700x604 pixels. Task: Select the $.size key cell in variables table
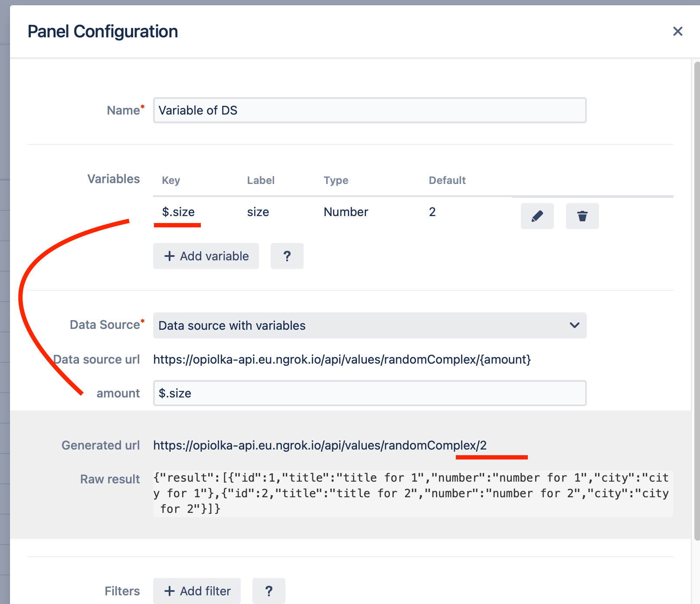pyautogui.click(x=178, y=212)
